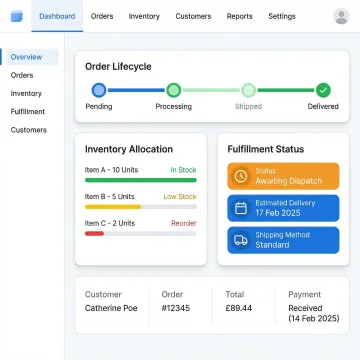The image size is (360, 360).
Task: Click the yellow Item B stock bar
Action: (x=113, y=207)
